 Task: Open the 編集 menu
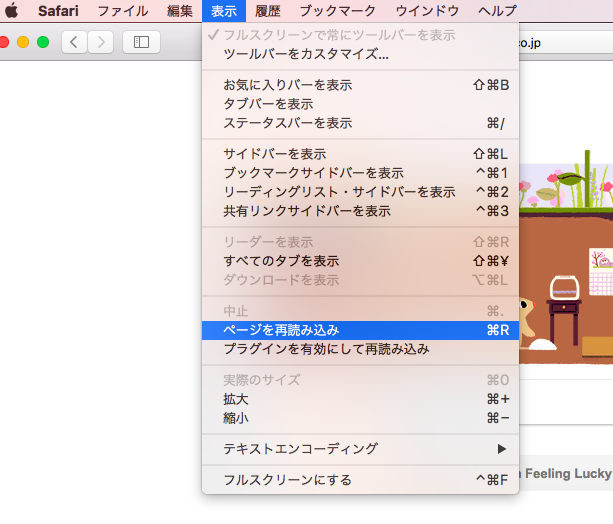(x=180, y=11)
